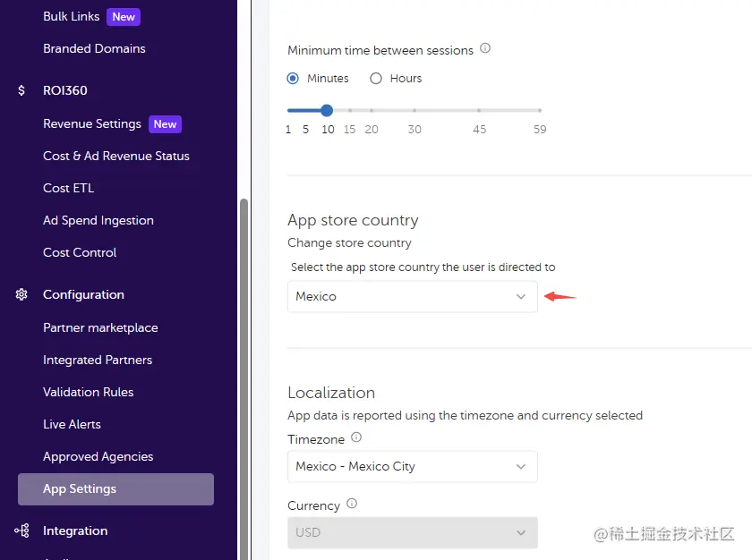Go to Integrated Partners
Image resolution: width=752 pixels, height=560 pixels.
98,360
